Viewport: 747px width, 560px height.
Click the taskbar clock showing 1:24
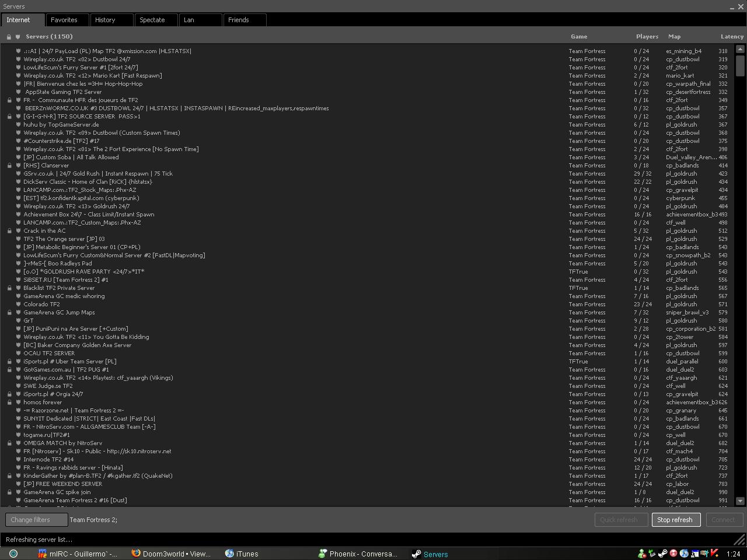(734, 554)
